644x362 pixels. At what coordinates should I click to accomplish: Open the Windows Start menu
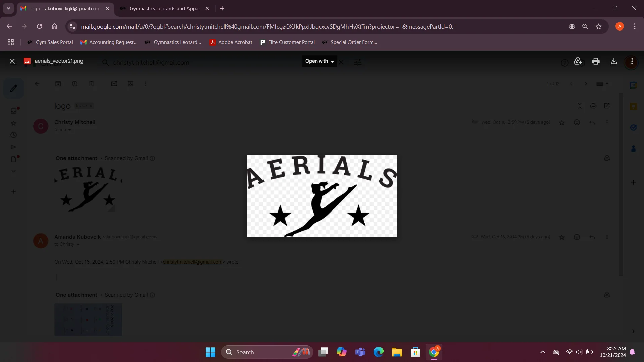point(210,352)
